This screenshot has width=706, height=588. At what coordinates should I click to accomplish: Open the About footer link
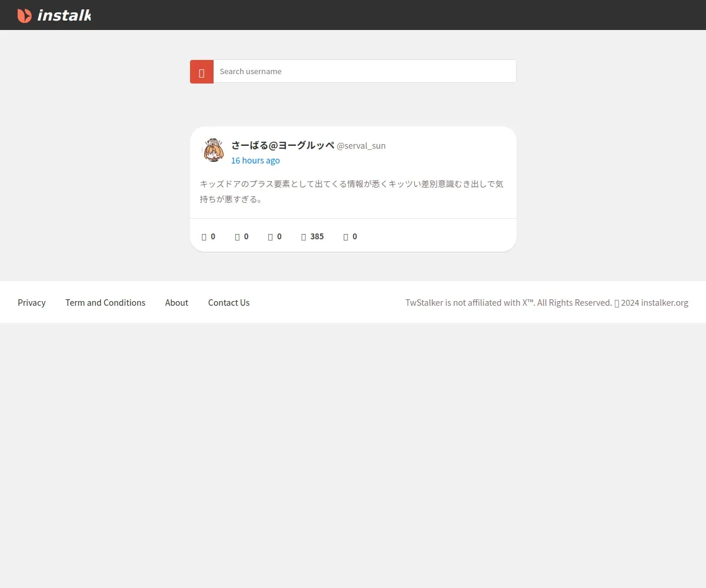[x=176, y=303]
